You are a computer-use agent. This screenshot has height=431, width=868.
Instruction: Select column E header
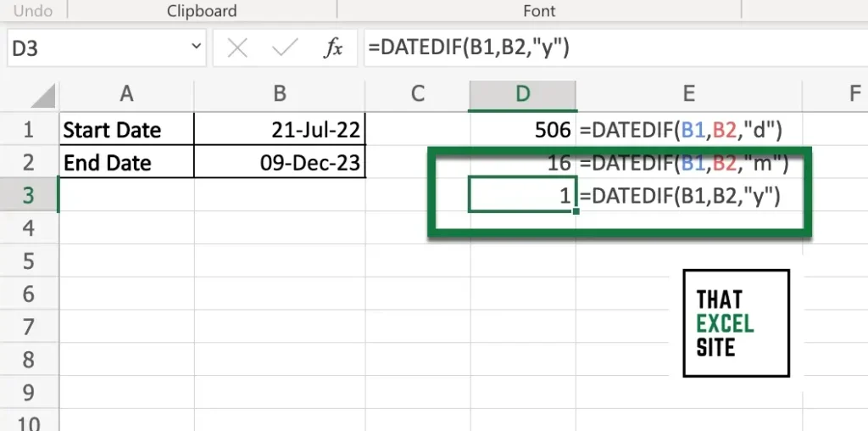[688, 94]
